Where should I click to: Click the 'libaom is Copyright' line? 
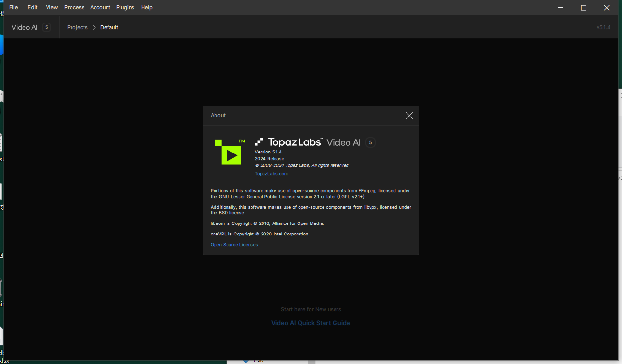267,223
